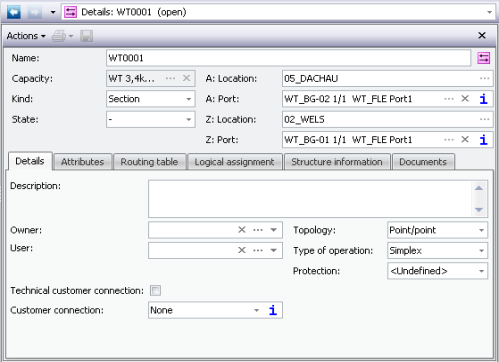Clear the Owner field with X

(x=242, y=230)
